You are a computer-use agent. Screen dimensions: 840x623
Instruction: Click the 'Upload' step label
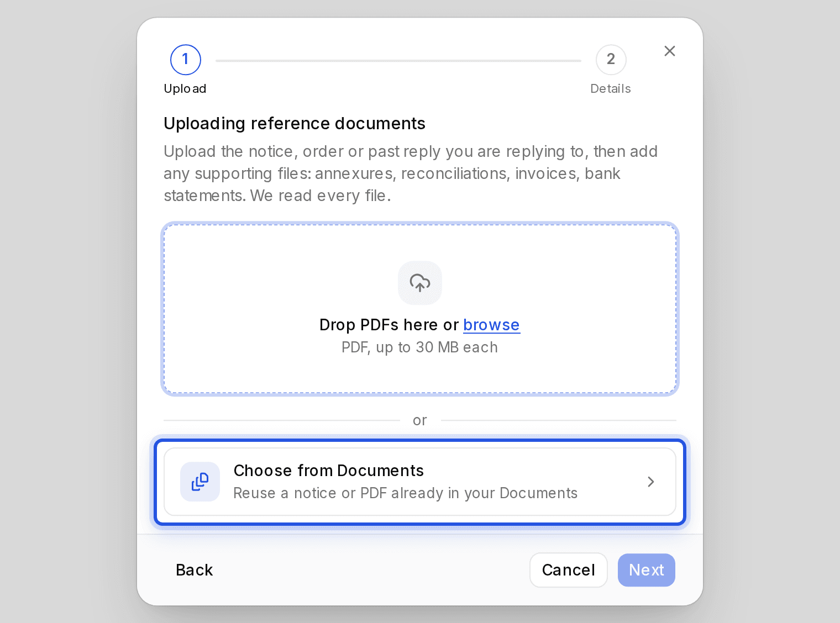[x=185, y=89]
